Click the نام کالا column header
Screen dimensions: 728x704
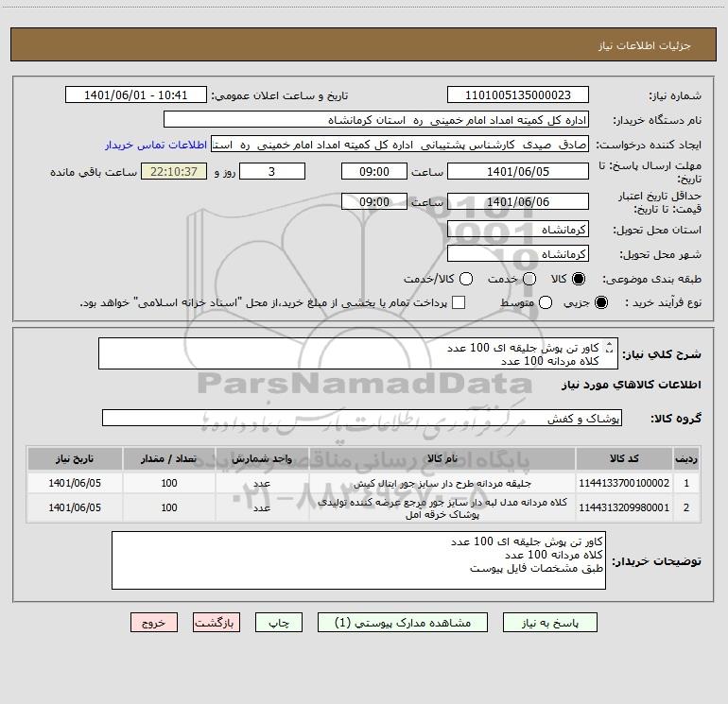click(442, 458)
